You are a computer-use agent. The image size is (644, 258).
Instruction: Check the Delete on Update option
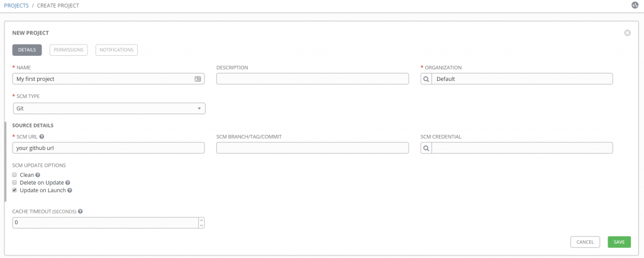tap(14, 183)
